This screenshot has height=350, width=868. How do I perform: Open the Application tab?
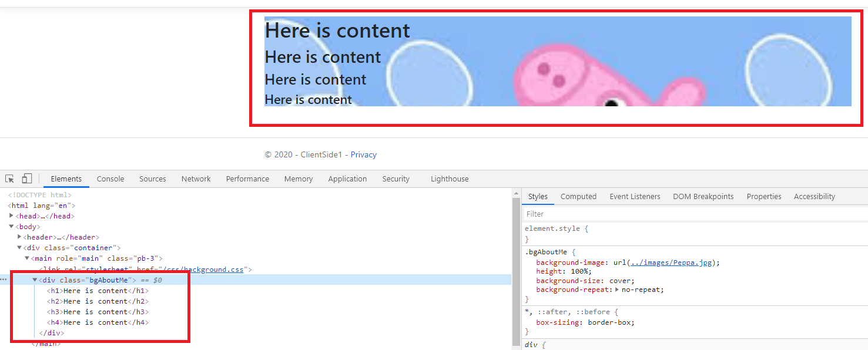click(347, 179)
